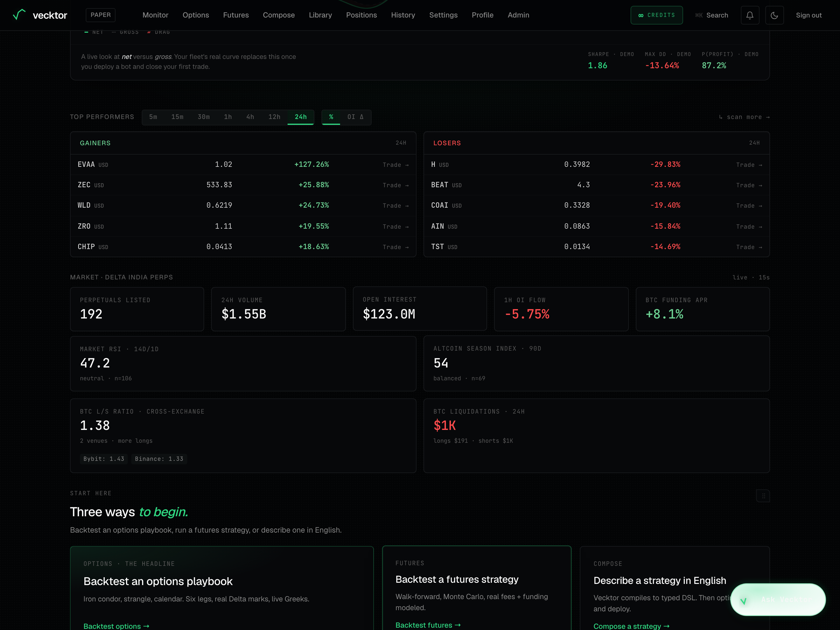Click the vecktor logo icon
The image size is (840, 630).
click(19, 15)
